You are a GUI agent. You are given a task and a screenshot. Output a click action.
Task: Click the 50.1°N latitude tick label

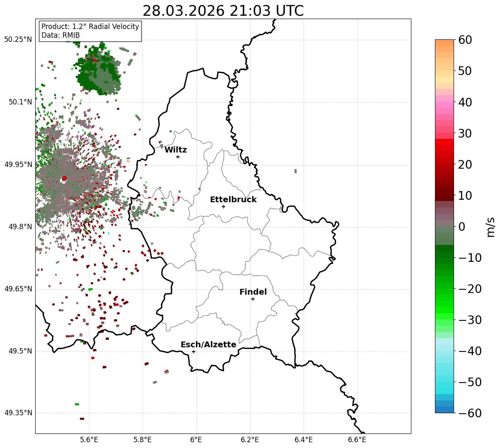coord(20,102)
